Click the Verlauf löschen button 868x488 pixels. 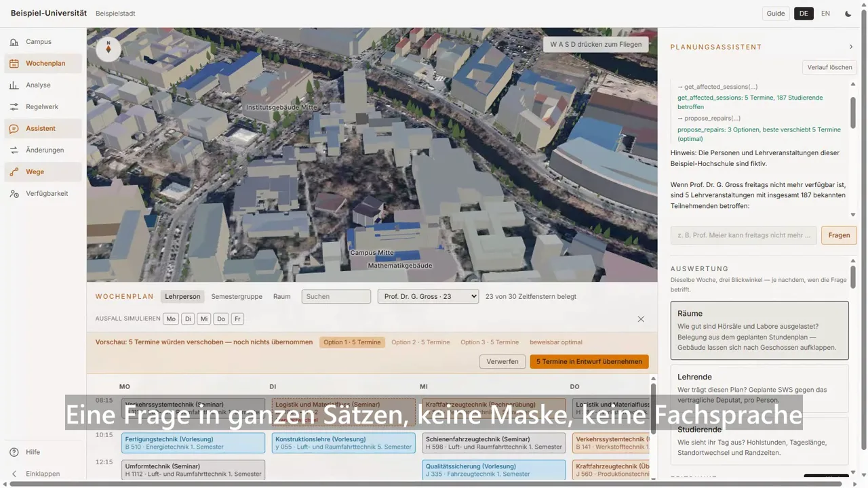[829, 67]
